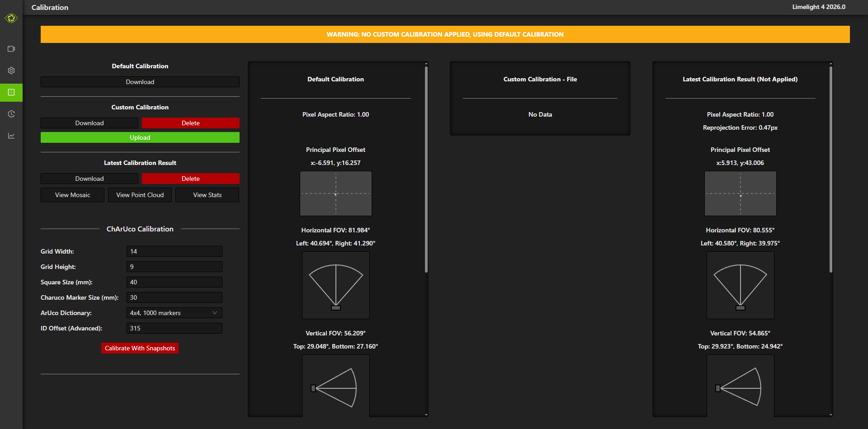The image size is (868, 429).
Task: Upload a Custom Calibration file
Action: tap(140, 137)
